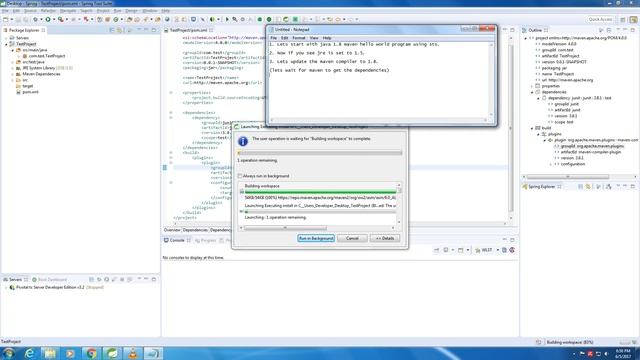Collapse the build node in Outline
The width and height of the screenshot is (640, 360).
532,128
